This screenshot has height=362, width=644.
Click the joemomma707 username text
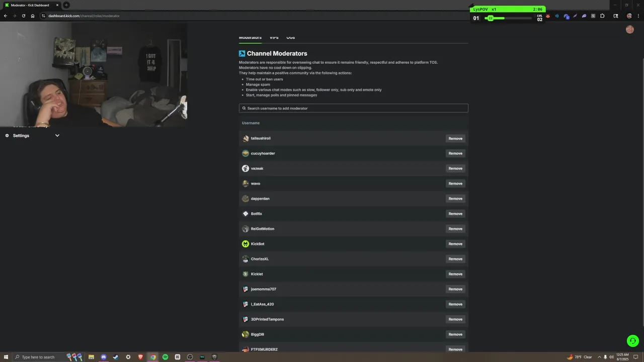[264, 289]
